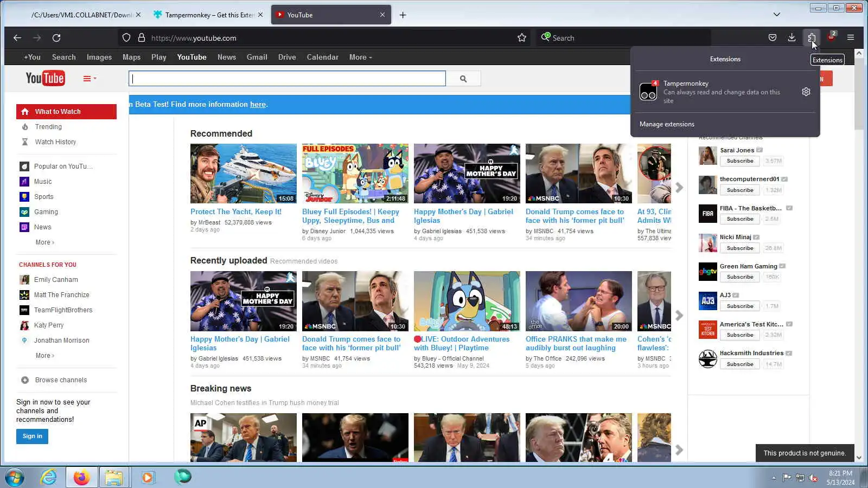The width and height of the screenshot is (868, 488).
Task: Open the Emily Canham channel
Action: tap(56, 280)
